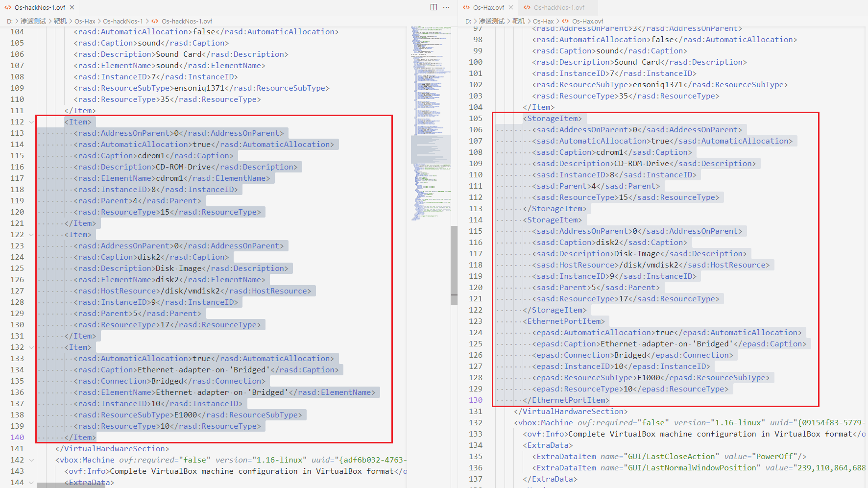868x488 pixels.
Task: Open the More Actions ellipsis menu
Action: click(446, 7)
